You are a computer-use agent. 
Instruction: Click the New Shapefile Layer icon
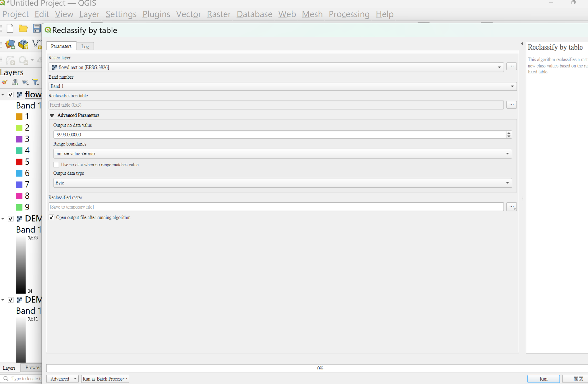tap(37, 44)
